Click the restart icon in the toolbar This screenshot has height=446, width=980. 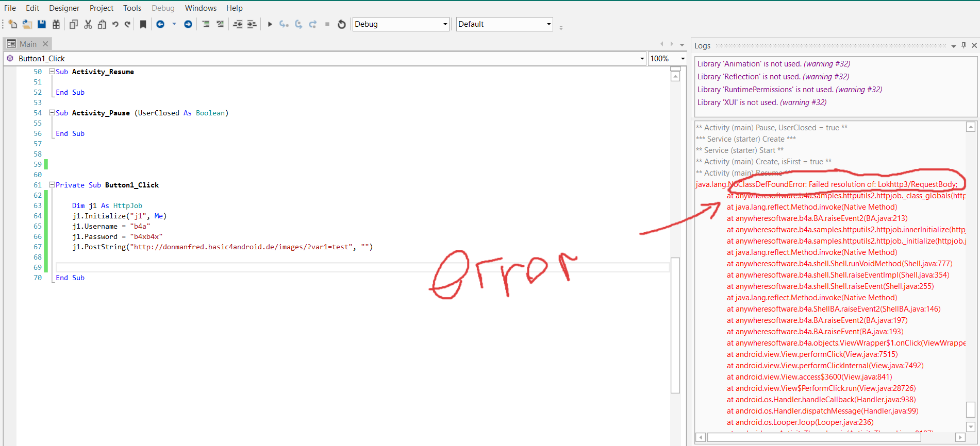341,24
